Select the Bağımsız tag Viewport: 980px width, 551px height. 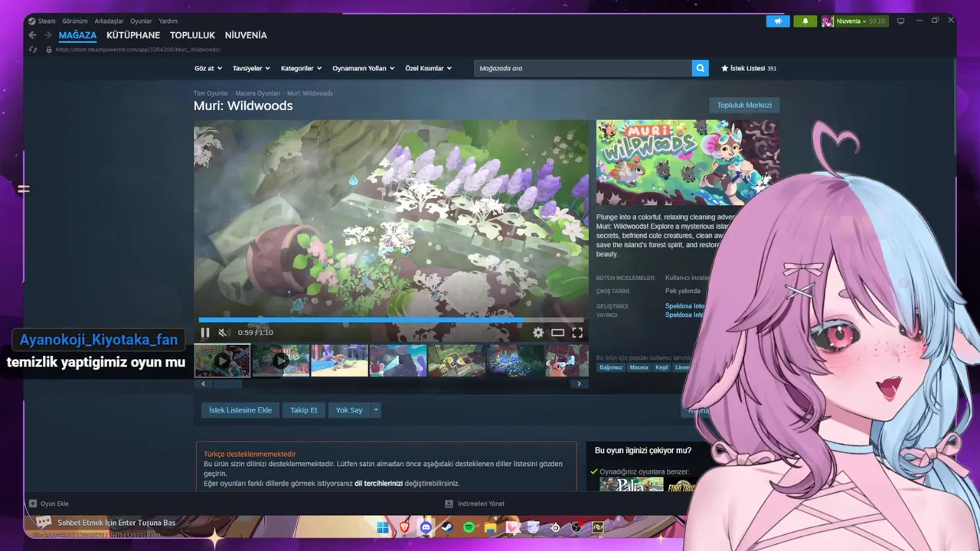611,367
